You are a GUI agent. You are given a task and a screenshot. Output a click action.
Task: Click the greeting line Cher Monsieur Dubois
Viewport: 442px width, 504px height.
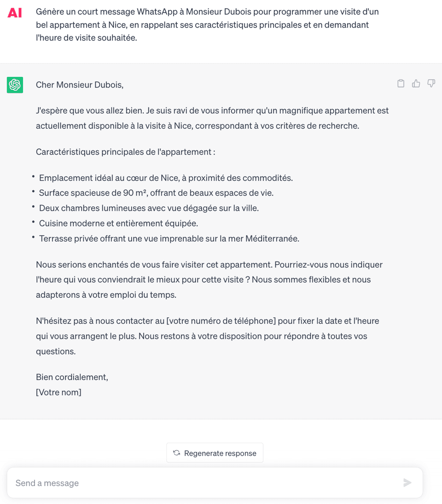tap(79, 85)
